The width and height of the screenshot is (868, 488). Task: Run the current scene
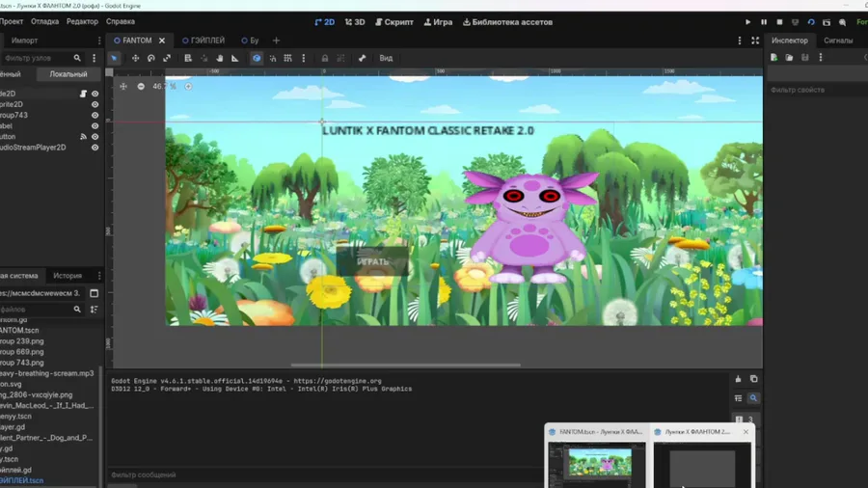coord(811,22)
